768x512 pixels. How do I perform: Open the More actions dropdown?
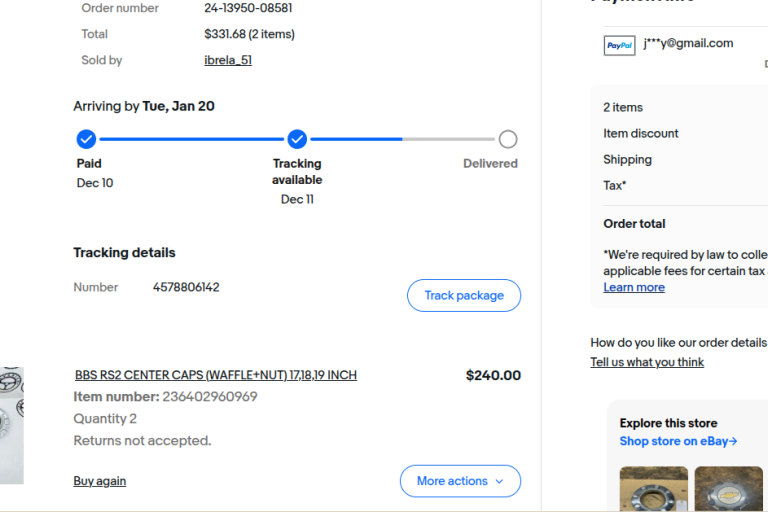[460, 481]
